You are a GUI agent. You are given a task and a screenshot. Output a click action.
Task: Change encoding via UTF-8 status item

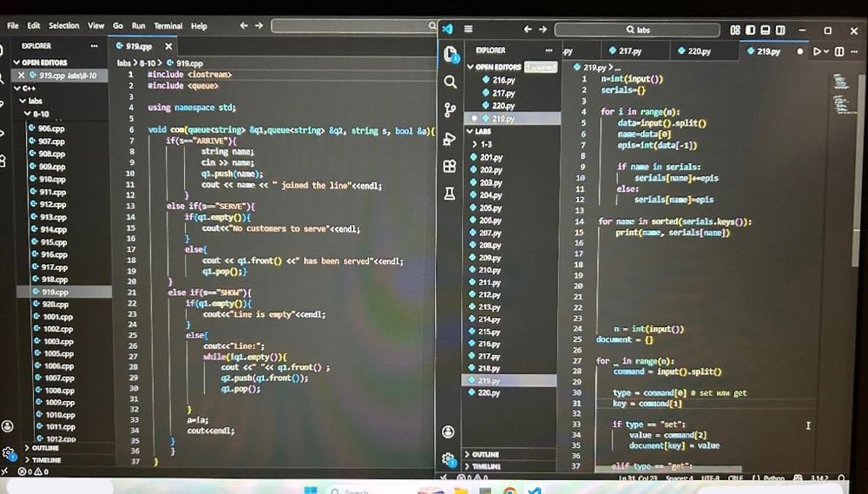pyautogui.click(x=710, y=478)
